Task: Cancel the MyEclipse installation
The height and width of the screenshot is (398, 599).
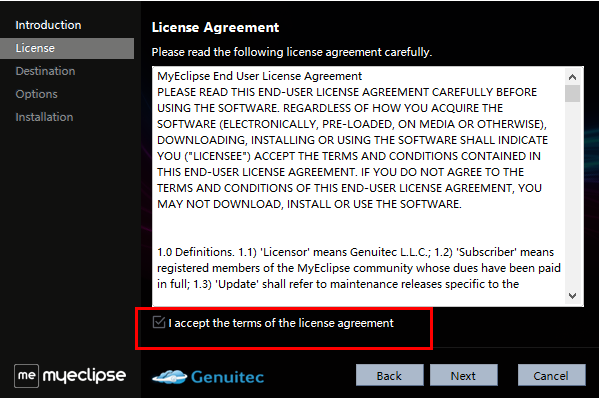Action: coord(551,375)
